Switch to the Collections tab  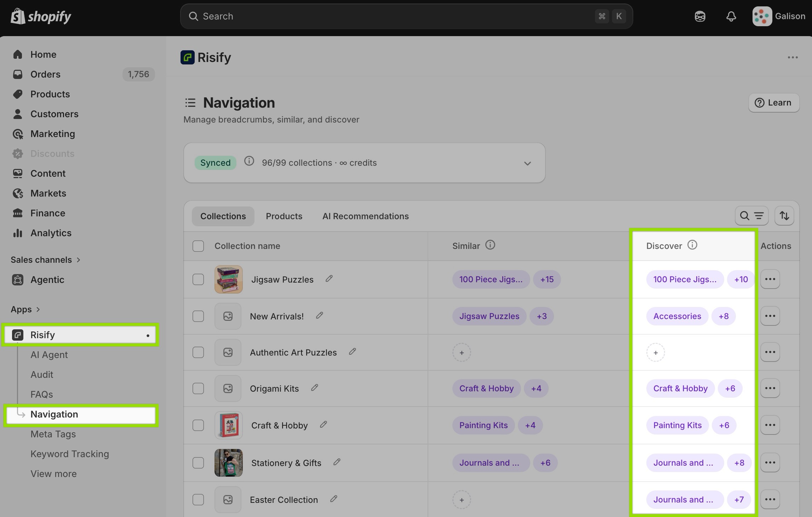click(223, 216)
